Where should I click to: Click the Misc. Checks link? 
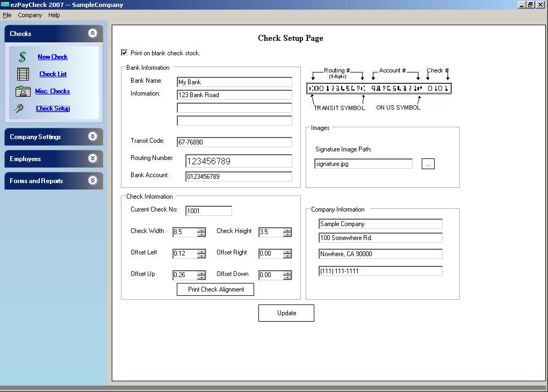point(52,91)
